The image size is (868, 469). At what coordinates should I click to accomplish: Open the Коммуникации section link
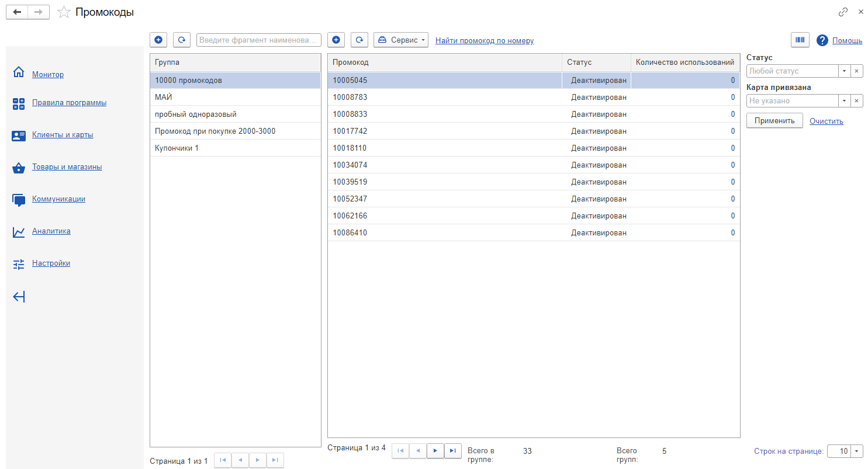pos(58,199)
